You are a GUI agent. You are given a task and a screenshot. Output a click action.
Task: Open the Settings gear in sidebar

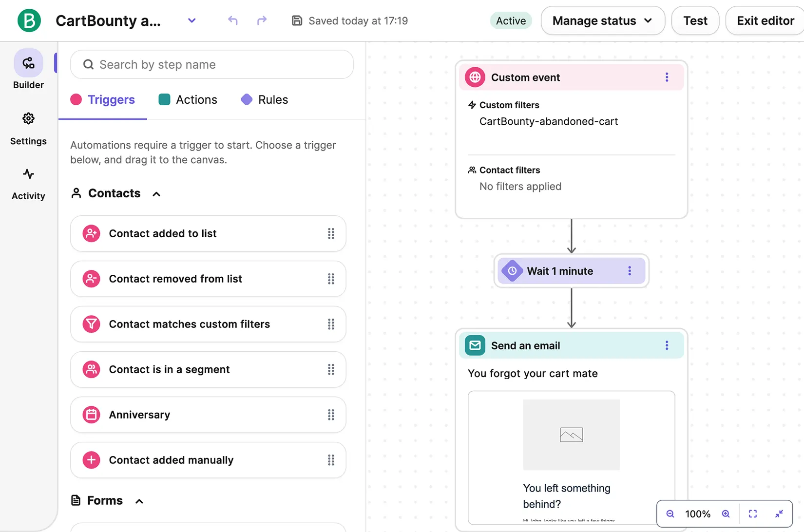pyautogui.click(x=28, y=118)
